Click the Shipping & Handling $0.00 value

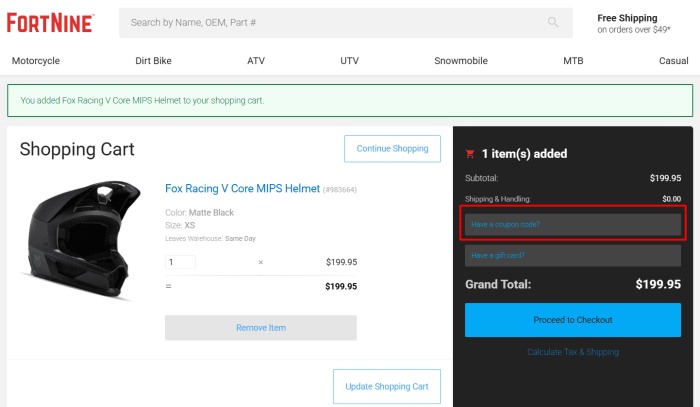671,199
